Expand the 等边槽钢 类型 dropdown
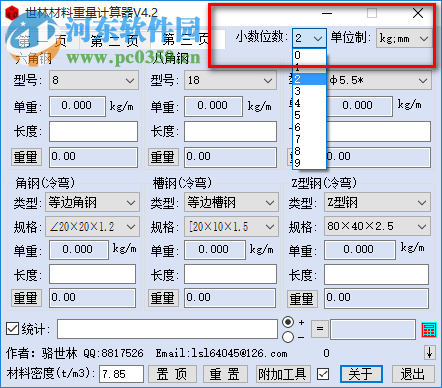 pyautogui.click(x=231, y=202)
